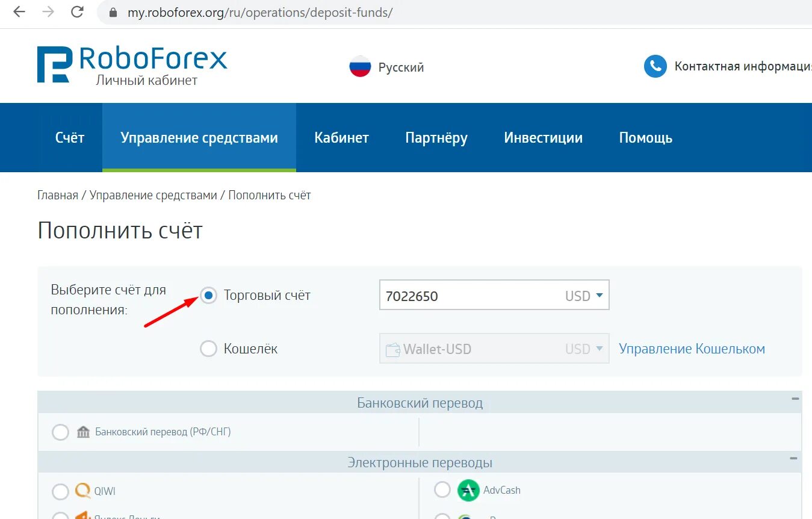Screen dimensions: 812x519
Task: Go to Главная breadcrumb link
Action: tap(58, 195)
